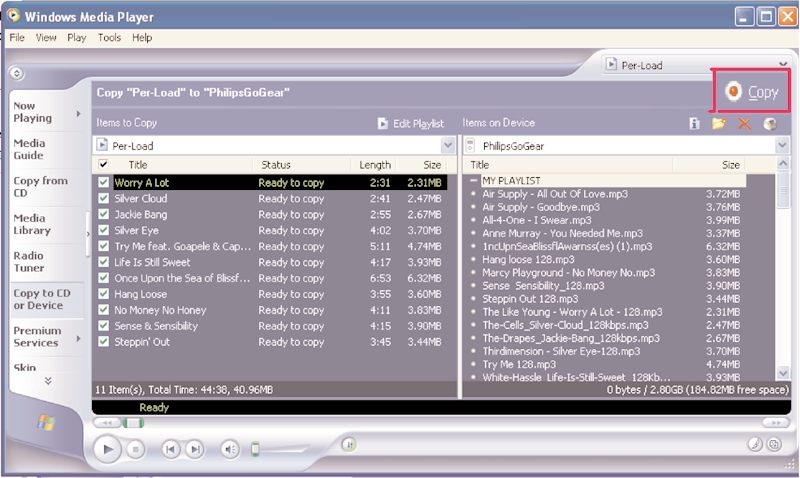
Task: Open the Edit Playlist option
Action: [411, 123]
